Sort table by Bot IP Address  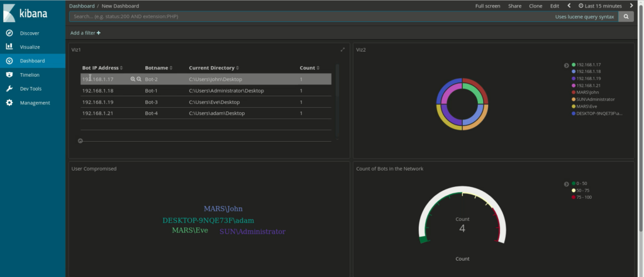click(x=102, y=67)
